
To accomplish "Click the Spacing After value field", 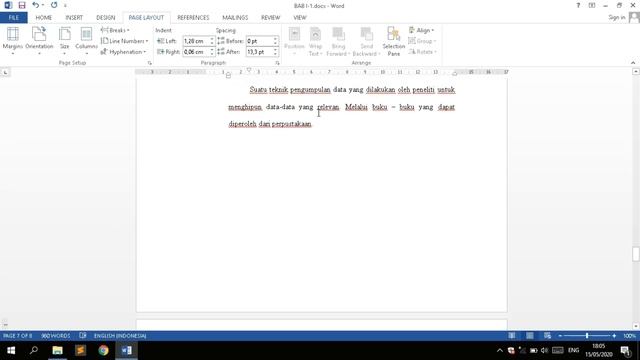I will click(259, 52).
